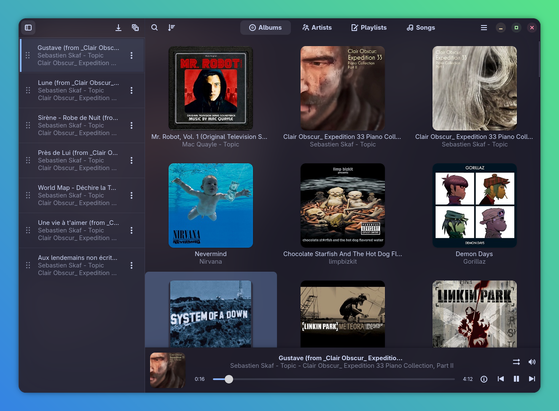This screenshot has height=411, width=559.
Task: Switch to the Playlists tab
Action: (x=369, y=27)
